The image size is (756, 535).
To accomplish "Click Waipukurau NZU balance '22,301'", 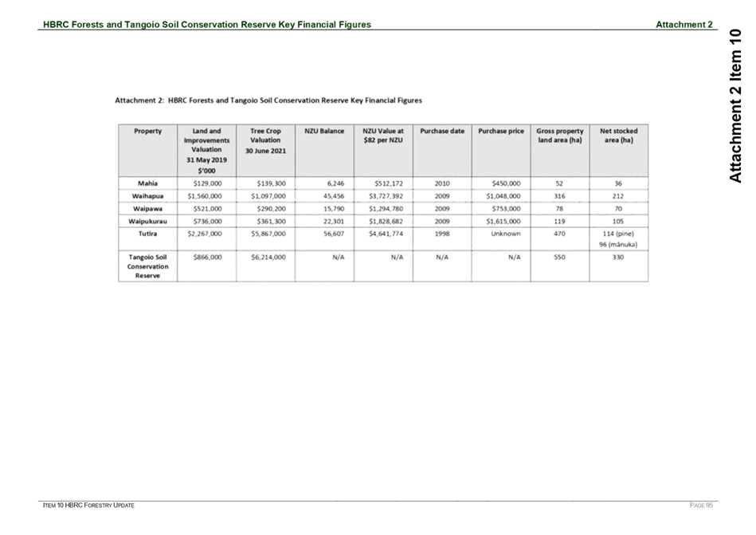I will [x=334, y=221].
